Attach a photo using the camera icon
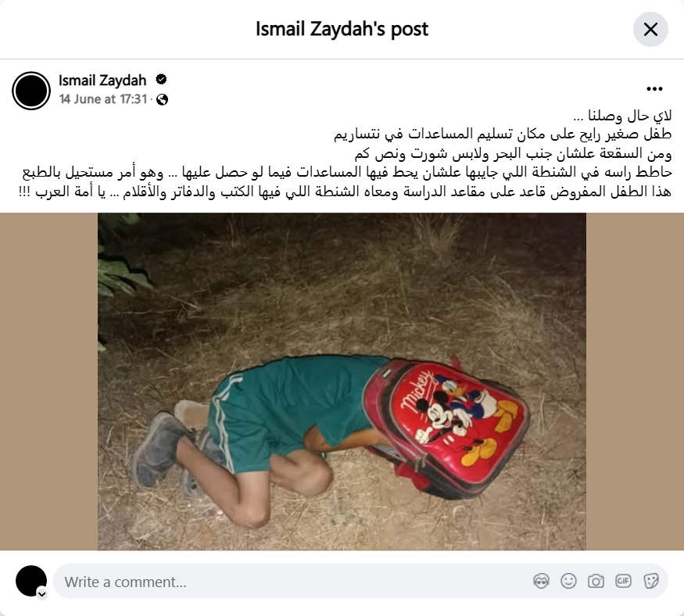Screen dimensions: 684x616 point(596,581)
